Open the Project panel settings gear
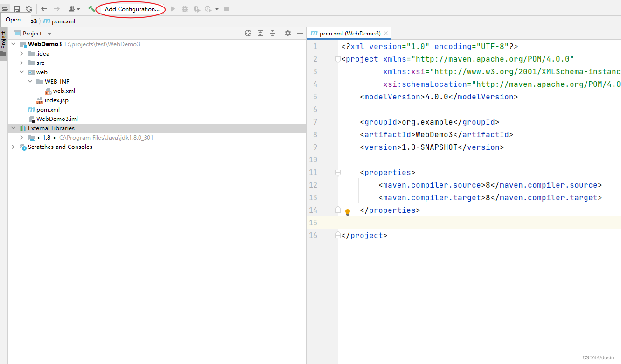The width and height of the screenshot is (621, 364). click(x=288, y=33)
